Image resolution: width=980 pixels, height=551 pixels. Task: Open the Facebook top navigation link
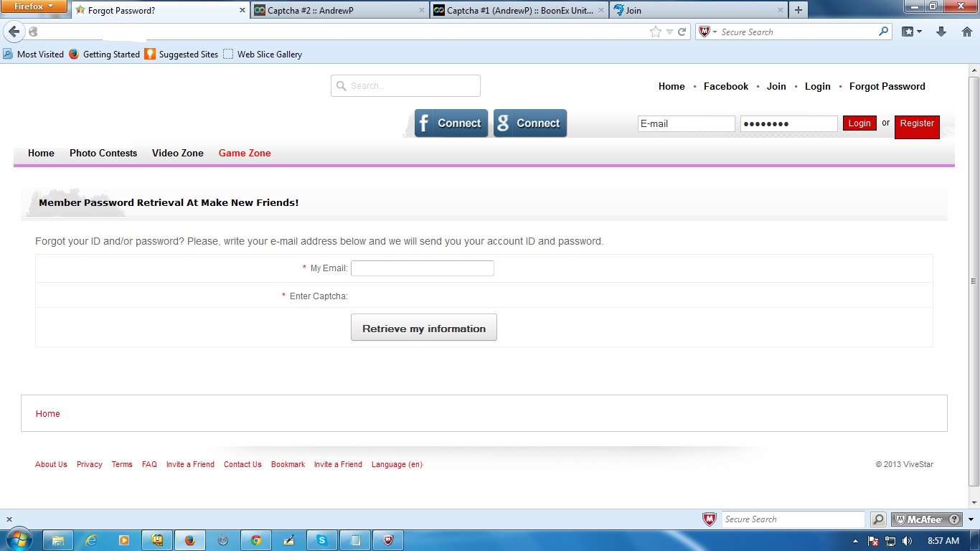726,86
